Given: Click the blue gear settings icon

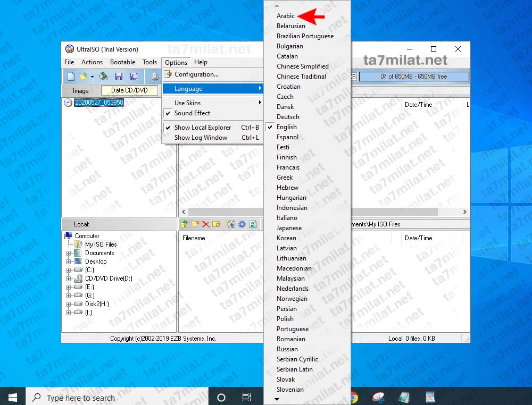Looking at the screenshot, I should (242, 224).
